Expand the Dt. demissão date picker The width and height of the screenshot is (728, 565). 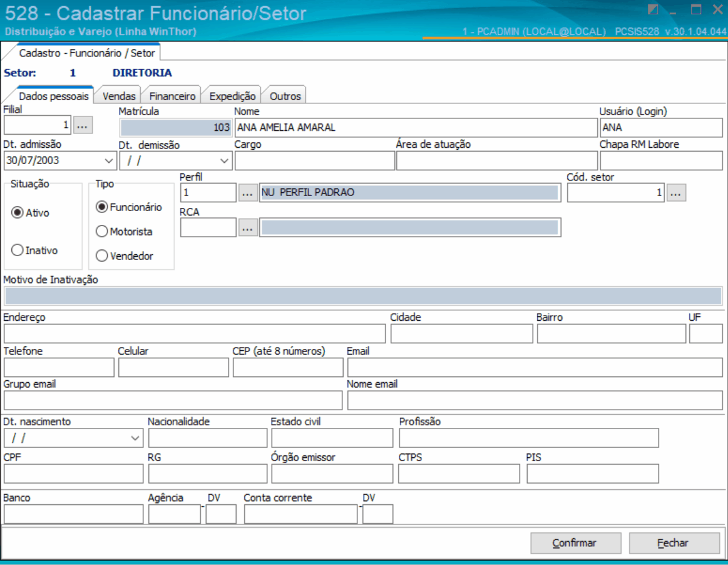click(x=224, y=161)
